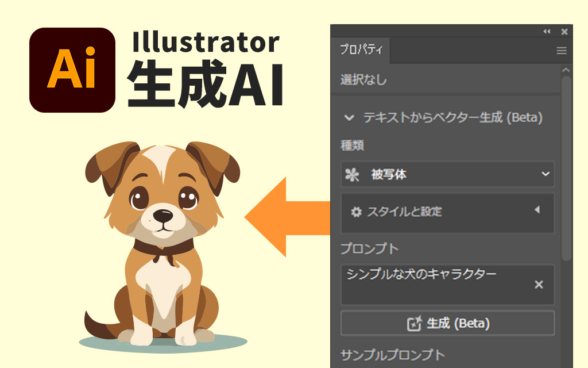Click the サンプルプロンプト heading

click(393, 355)
